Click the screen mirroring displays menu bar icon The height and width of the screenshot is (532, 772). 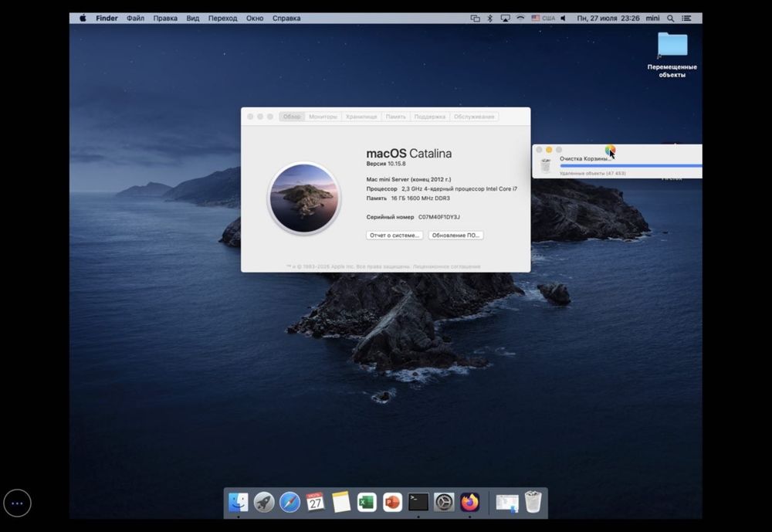[x=475, y=19]
